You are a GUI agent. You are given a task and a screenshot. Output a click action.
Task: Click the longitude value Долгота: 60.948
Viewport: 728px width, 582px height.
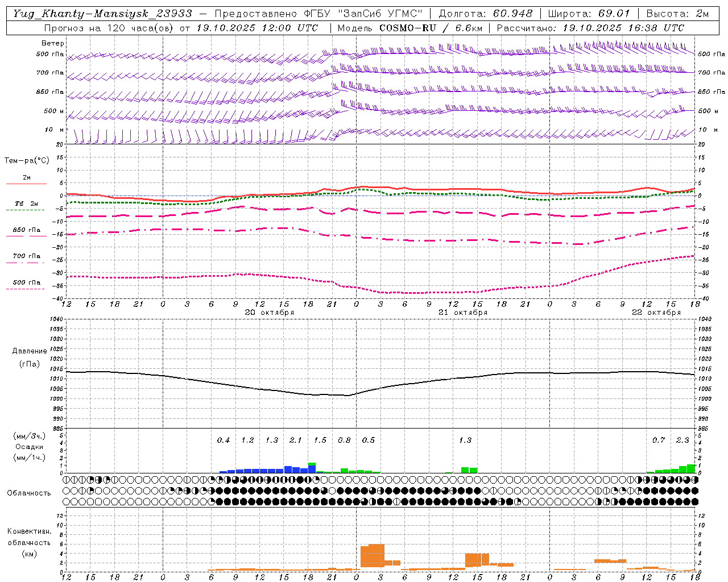486,13
